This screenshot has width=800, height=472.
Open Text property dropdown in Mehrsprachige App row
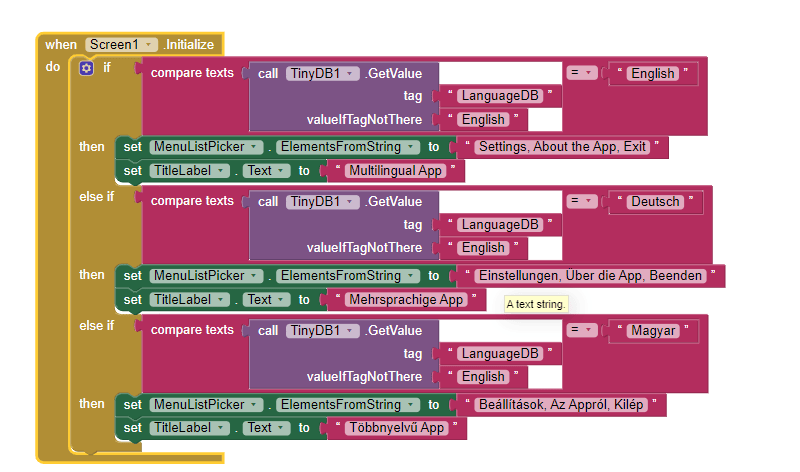(266, 300)
